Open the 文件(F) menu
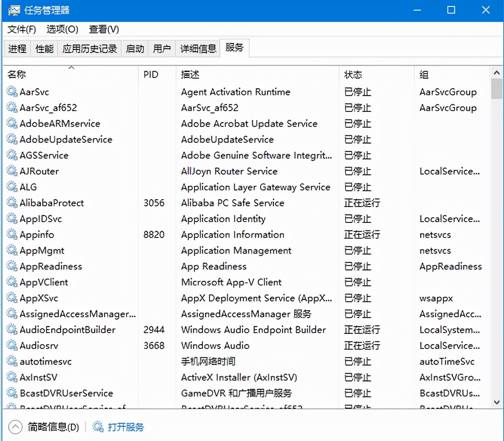Screen dimensions: 504x441 (x=21, y=29)
